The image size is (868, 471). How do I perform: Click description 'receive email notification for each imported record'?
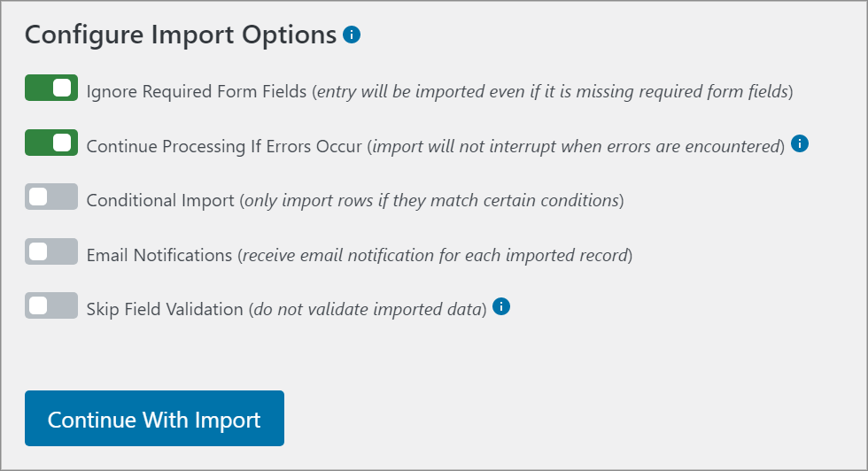click(435, 255)
